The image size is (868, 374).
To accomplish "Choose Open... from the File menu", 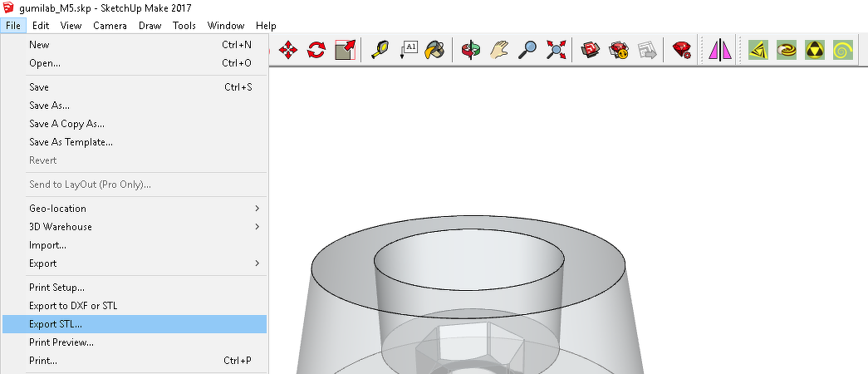I will pyautogui.click(x=135, y=63).
